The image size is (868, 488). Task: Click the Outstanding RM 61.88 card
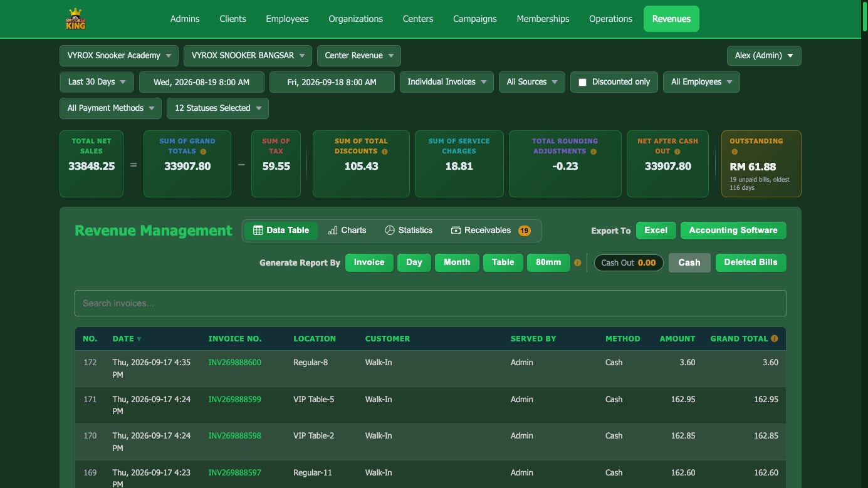coord(761,164)
